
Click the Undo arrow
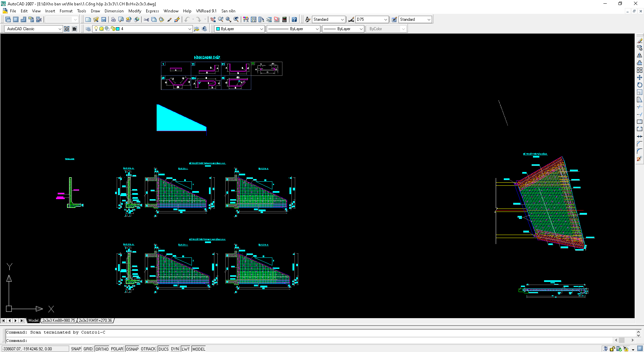point(187,19)
